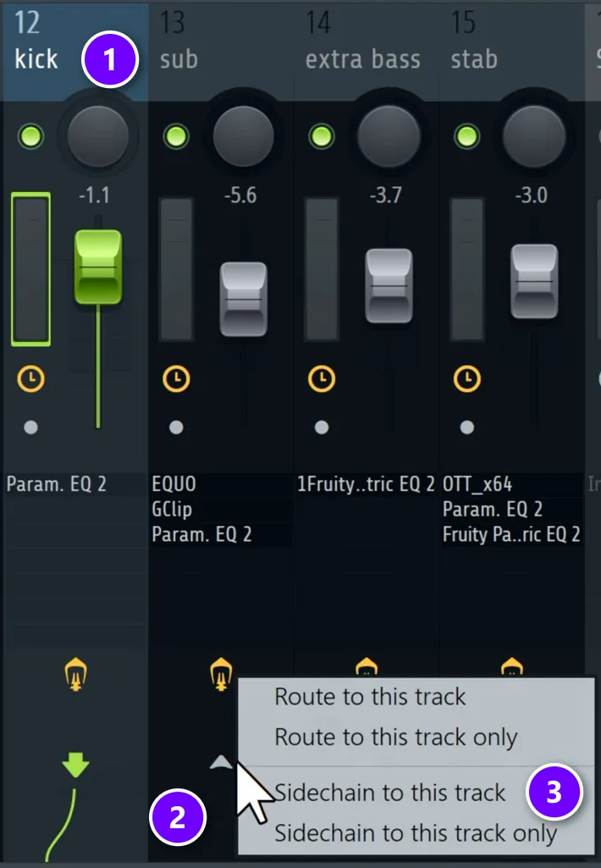The image size is (601, 868).
Task: Open latency clock icon on sub track
Action: pyautogui.click(x=177, y=379)
